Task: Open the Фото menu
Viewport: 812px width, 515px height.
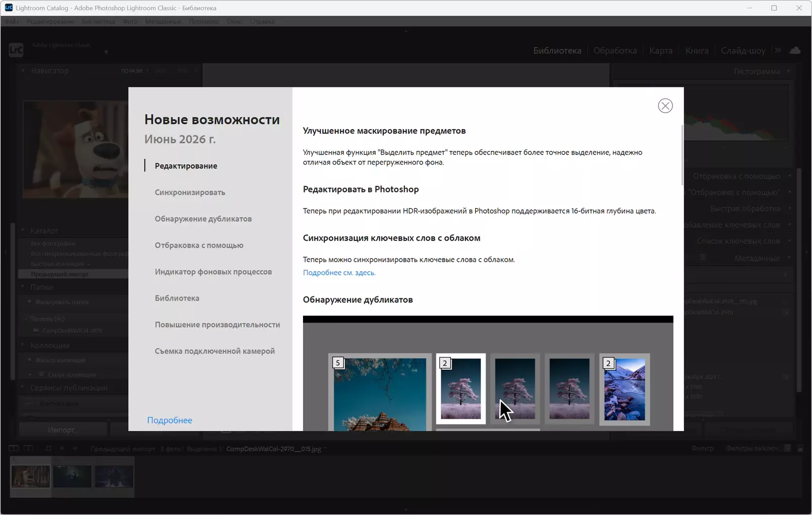Action: point(130,22)
